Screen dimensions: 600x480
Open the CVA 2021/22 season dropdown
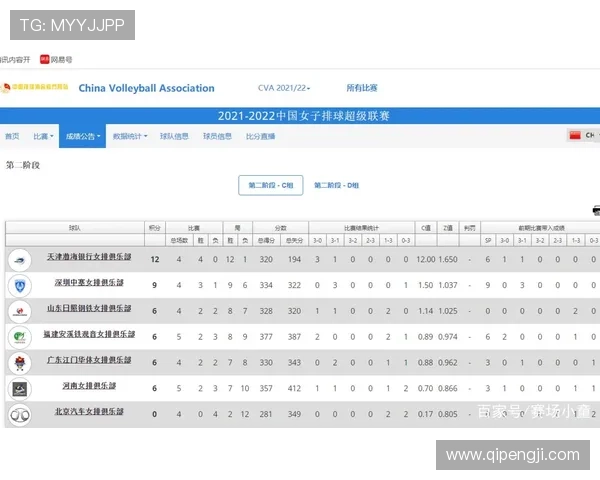(284, 88)
